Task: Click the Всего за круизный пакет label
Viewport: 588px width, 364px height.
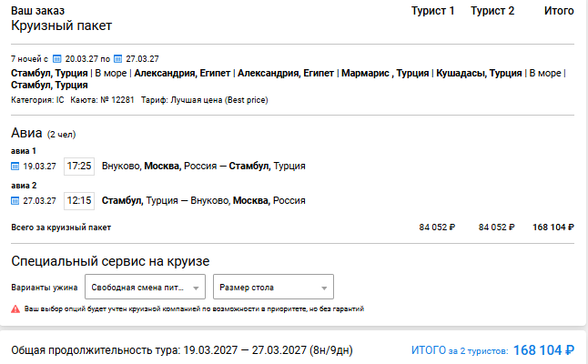Action: coord(61,227)
